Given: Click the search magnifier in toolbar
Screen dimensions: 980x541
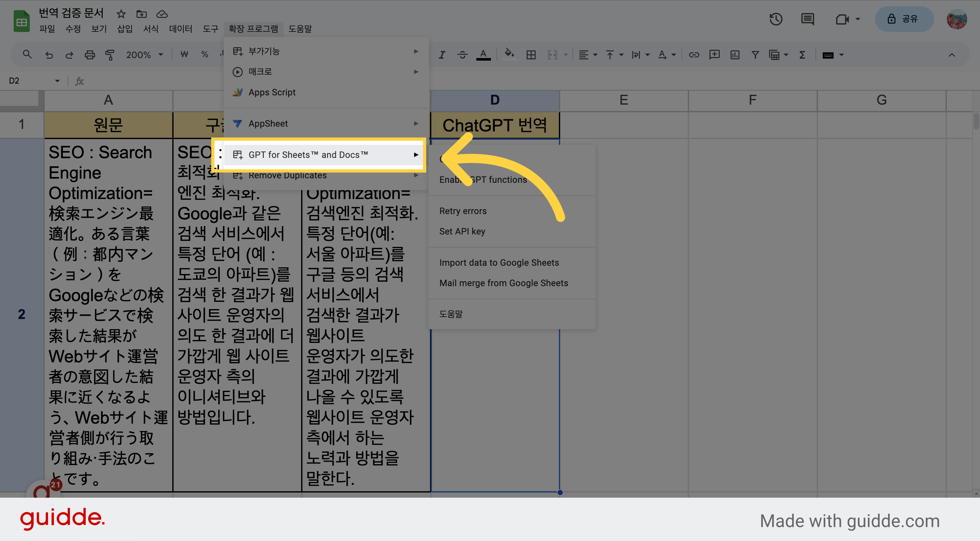Looking at the screenshot, I should (x=27, y=55).
